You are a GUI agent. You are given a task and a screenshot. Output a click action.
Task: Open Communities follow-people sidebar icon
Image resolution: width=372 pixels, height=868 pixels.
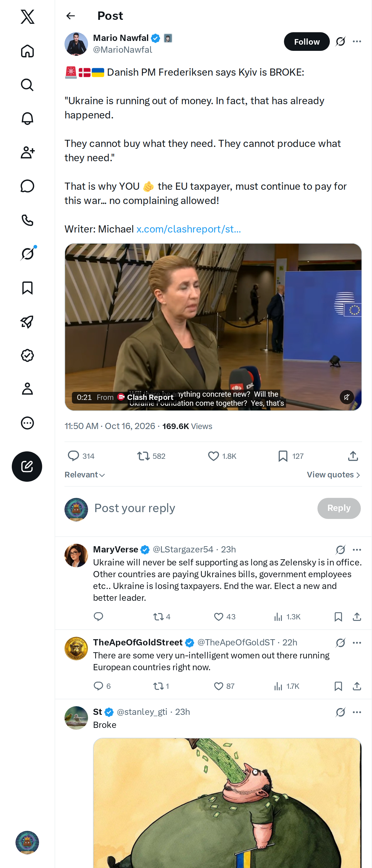27,152
